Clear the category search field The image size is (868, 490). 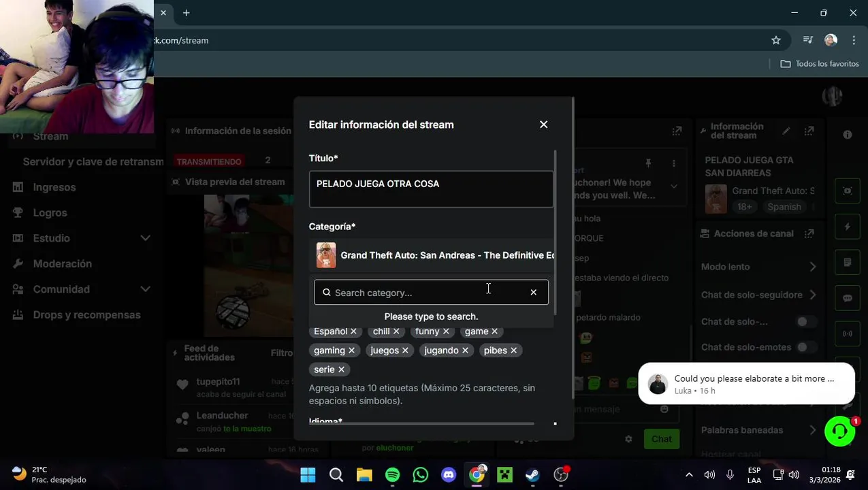click(533, 293)
